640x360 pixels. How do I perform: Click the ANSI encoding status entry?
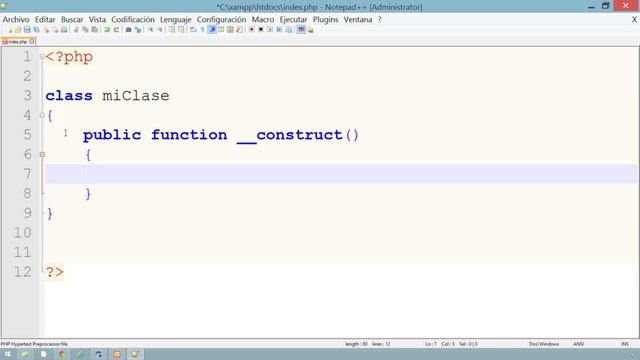click(x=578, y=344)
